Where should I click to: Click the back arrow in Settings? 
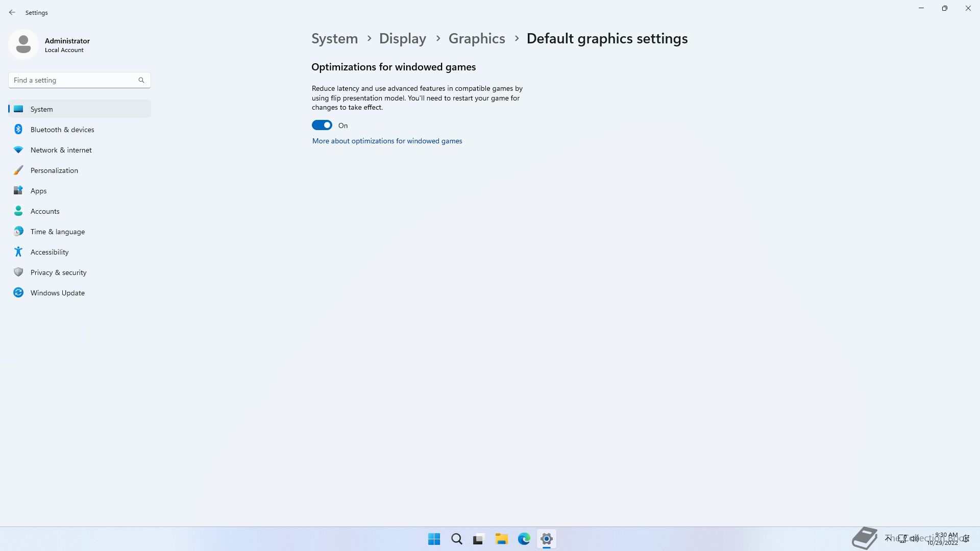(x=12, y=12)
